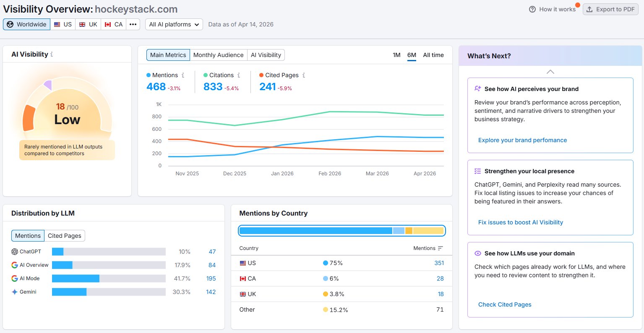The image size is (644, 333).
Task: Select the CA region filter
Action: coord(114,24)
